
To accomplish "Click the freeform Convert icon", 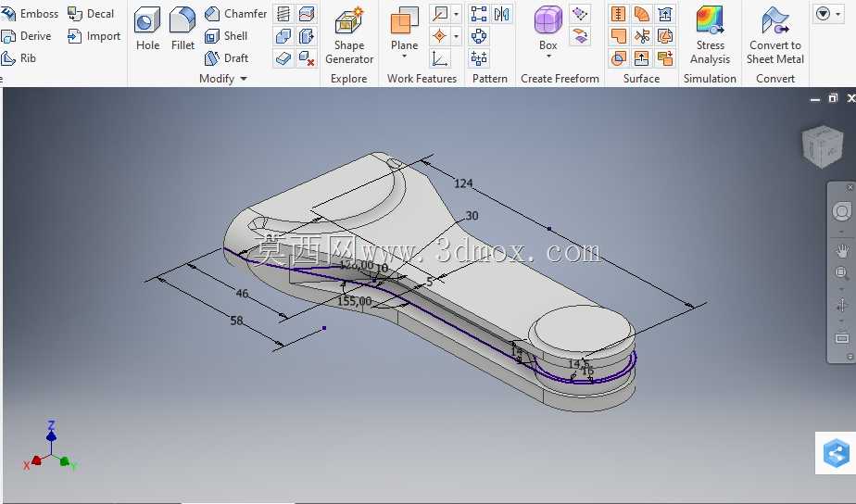I will (580, 36).
